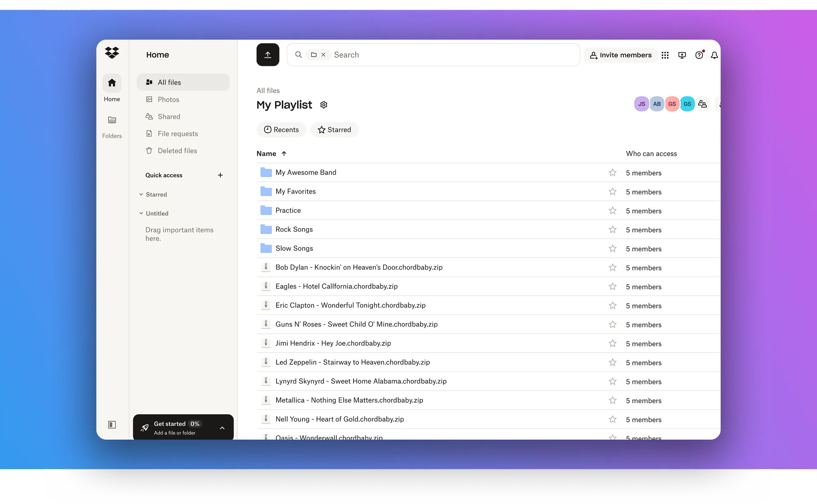The image size is (817, 504).
Task: Click the Dropbox logo icon
Action: coord(112,52)
